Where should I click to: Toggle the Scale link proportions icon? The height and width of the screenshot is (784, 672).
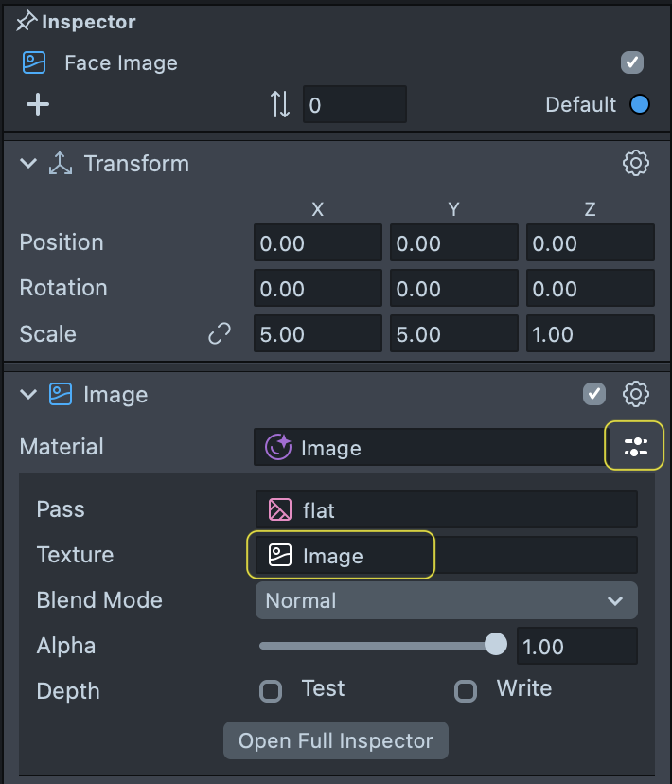tap(220, 334)
